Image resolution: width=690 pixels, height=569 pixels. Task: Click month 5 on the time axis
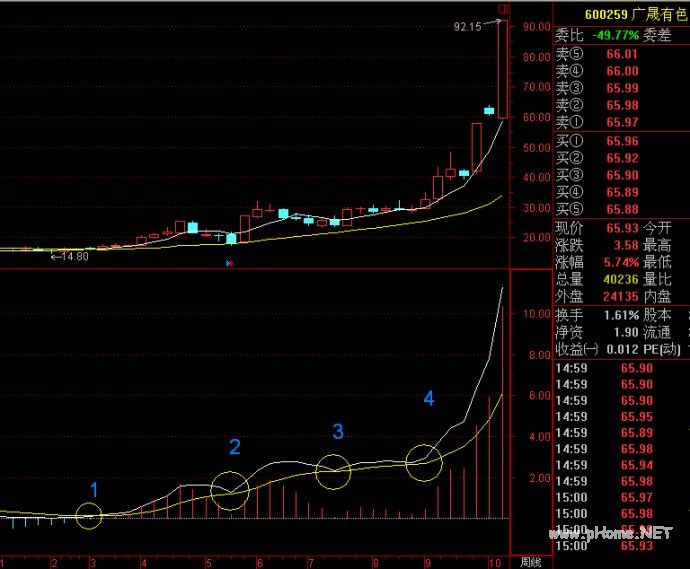209,563
